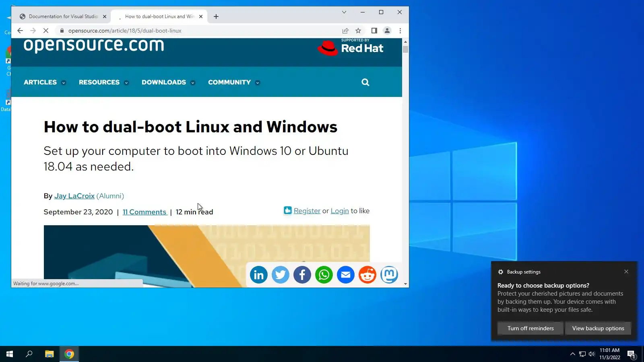Share article on LinkedIn

point(259,275)
